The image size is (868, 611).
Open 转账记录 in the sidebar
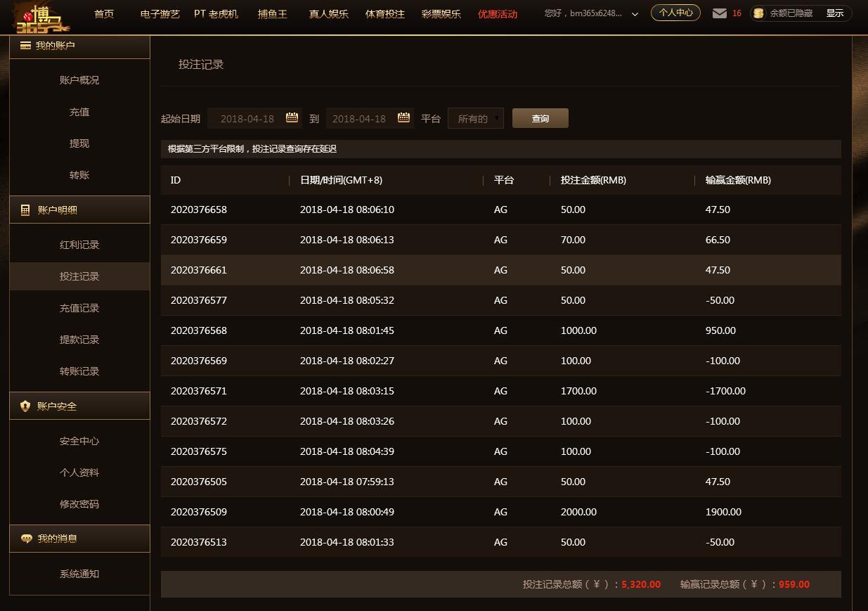coord(79,371)
